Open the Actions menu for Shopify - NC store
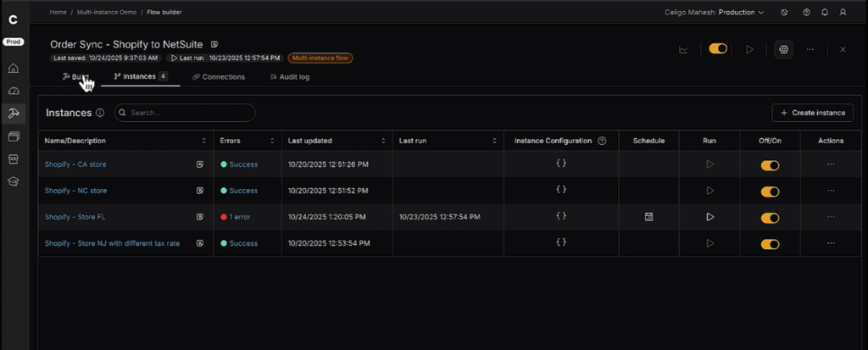 pos(831,191)
